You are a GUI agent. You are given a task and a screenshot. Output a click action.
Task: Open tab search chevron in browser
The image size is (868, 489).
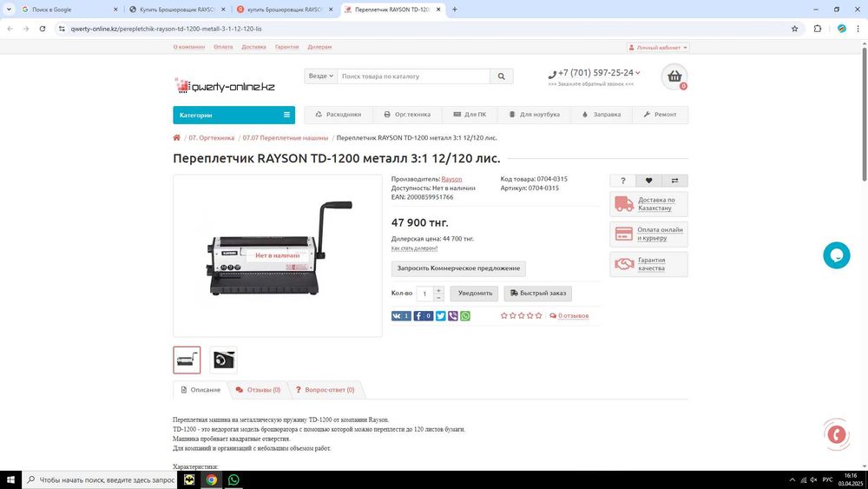tap(9, 10)
